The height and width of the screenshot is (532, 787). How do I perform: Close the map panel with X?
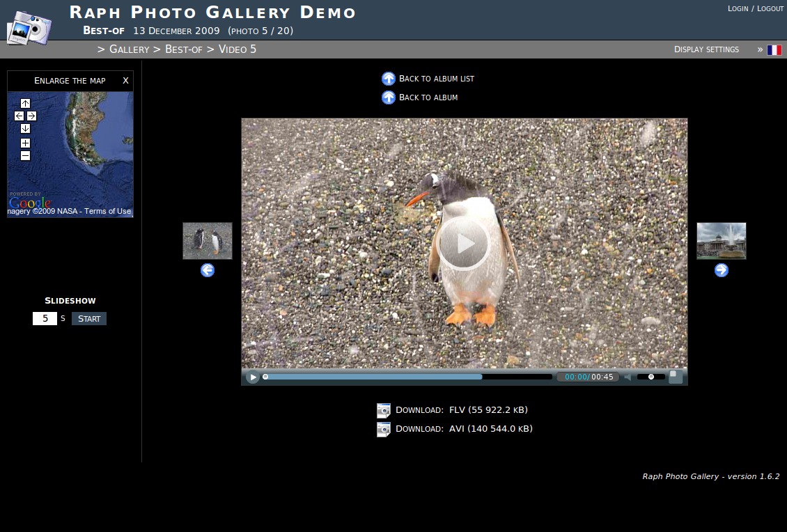point(125,80)
